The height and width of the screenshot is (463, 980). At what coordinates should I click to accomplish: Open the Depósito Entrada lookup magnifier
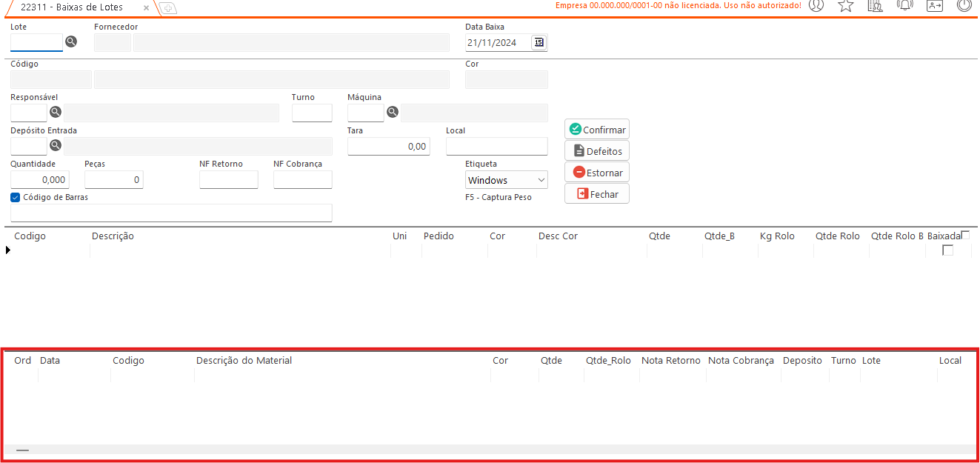point(56,146)
